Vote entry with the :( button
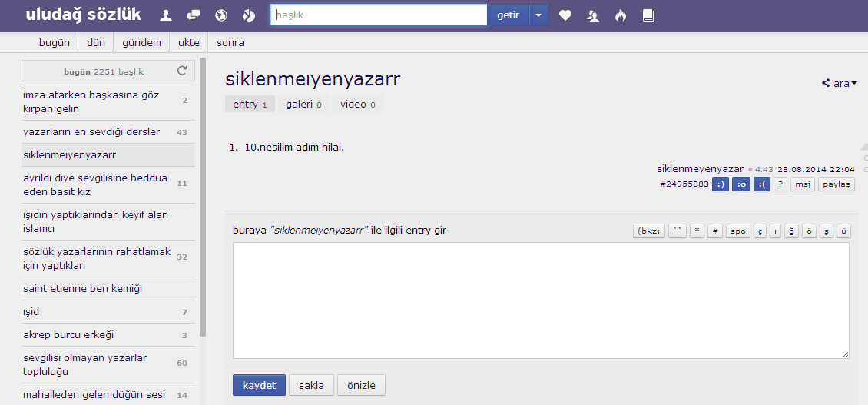The width and height of the screenshot is (868, 405). [762, 184]
